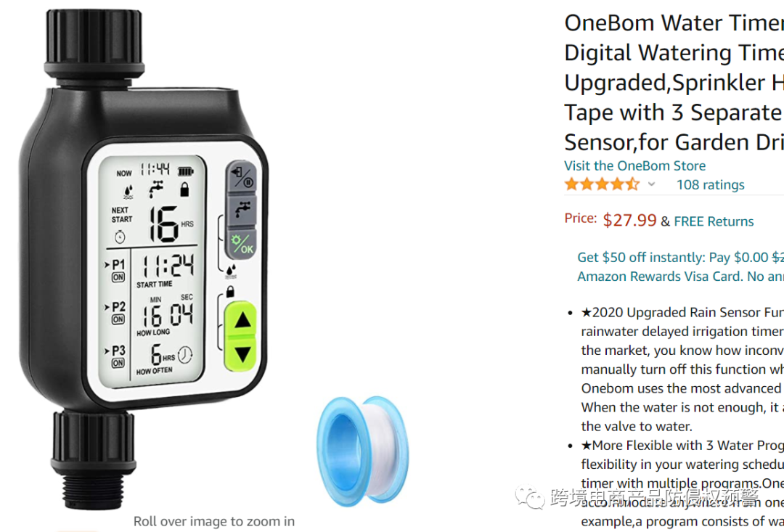784x532 pixels.
Task: Click the padlock icon beside arrow keys
Action: click(231, 291)
